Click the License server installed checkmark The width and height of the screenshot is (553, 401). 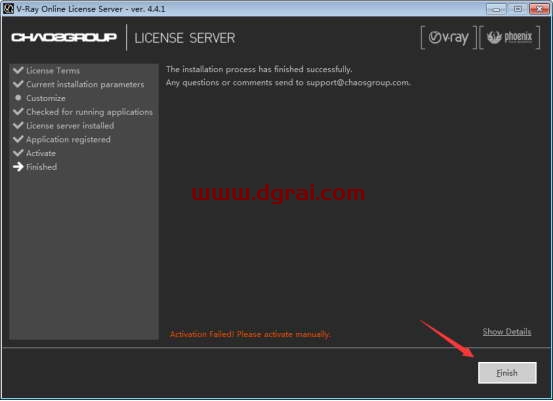[x=18, y=125]
